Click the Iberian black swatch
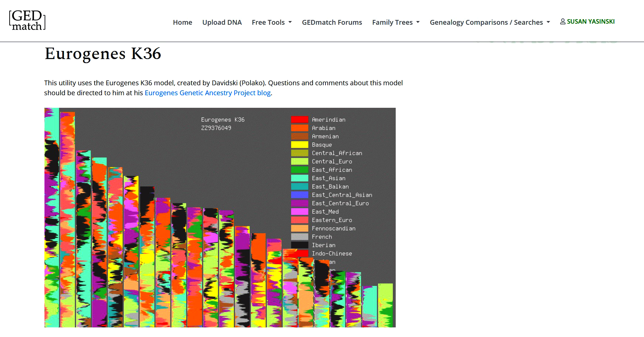644x337 pixels. [x=300, y=245]
